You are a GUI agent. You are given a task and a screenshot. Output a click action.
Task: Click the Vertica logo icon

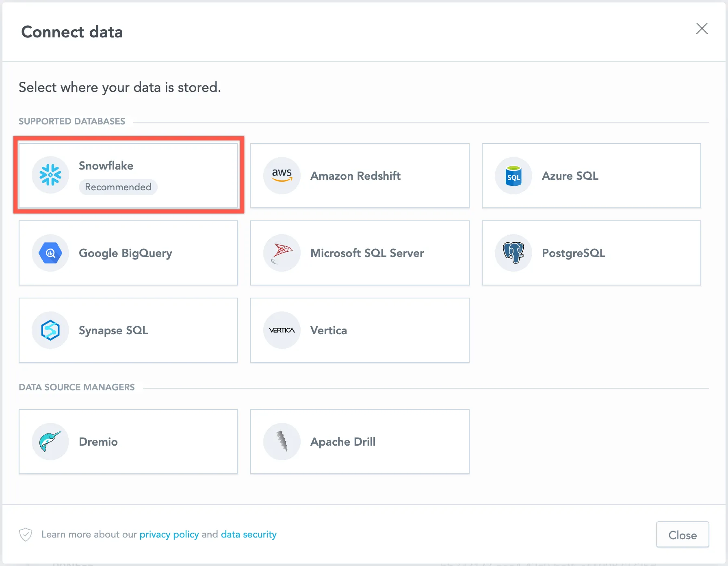click(282, 330)
